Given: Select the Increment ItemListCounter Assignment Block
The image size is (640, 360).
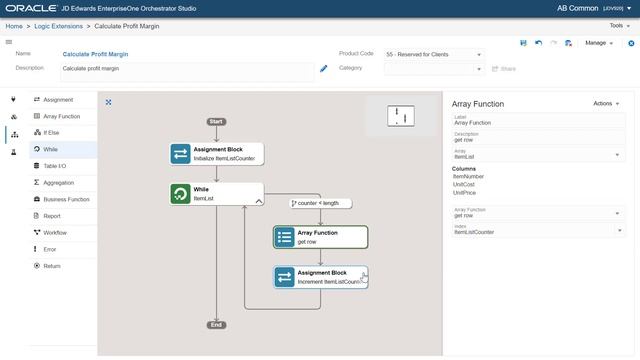Looking at the screenshot, I should coord(321,277).
